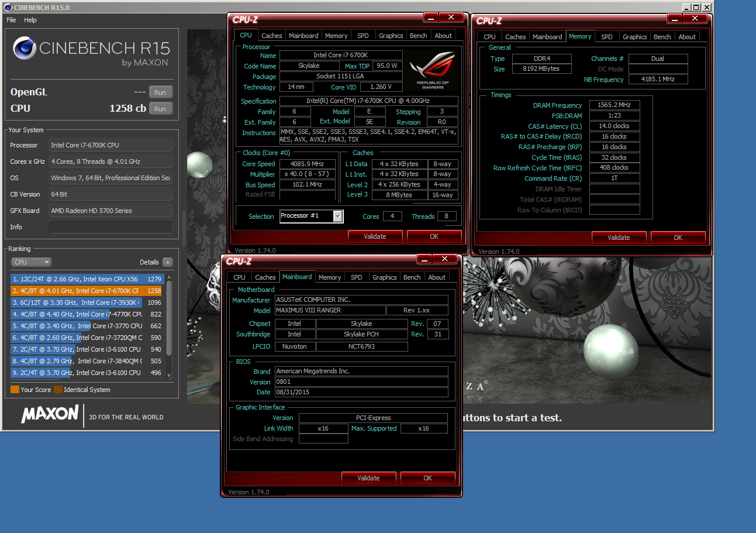The width and height of the screenshot is (756, 533).
Task: Expand the Processor #1 selection dropdown
Action: click(338, 216)
